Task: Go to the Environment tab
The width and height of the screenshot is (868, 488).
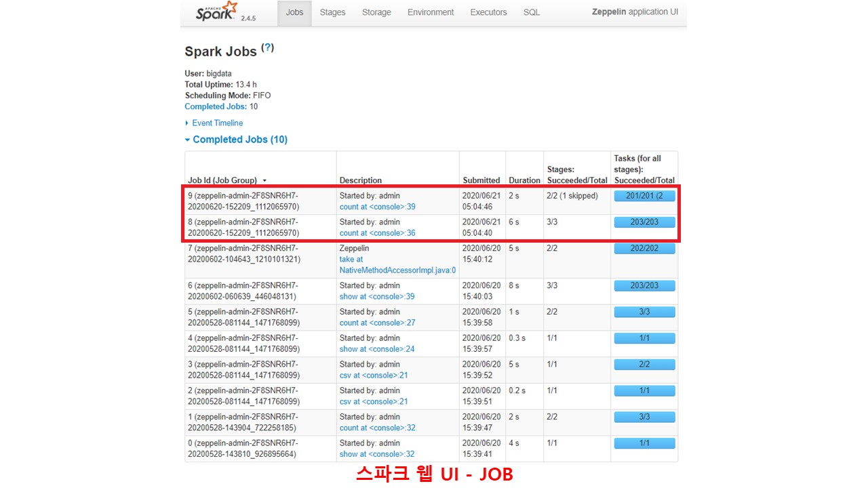Action: tap(431, 12)
